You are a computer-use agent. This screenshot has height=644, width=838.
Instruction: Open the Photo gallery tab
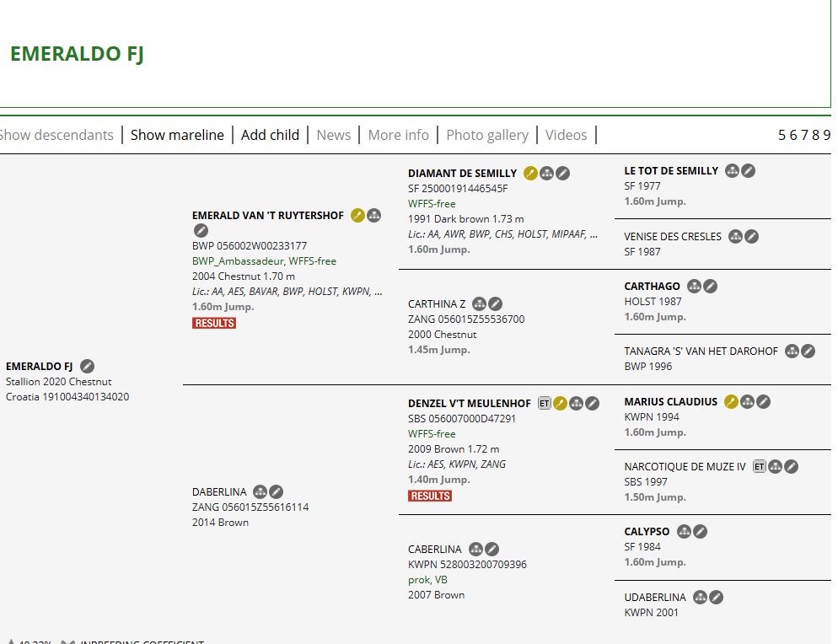coord(487,135)
